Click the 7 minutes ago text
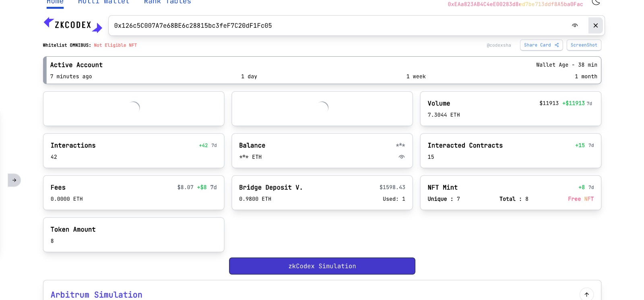Image resolution: width=644 pixels, height=300 pixels. click(71, 76)
